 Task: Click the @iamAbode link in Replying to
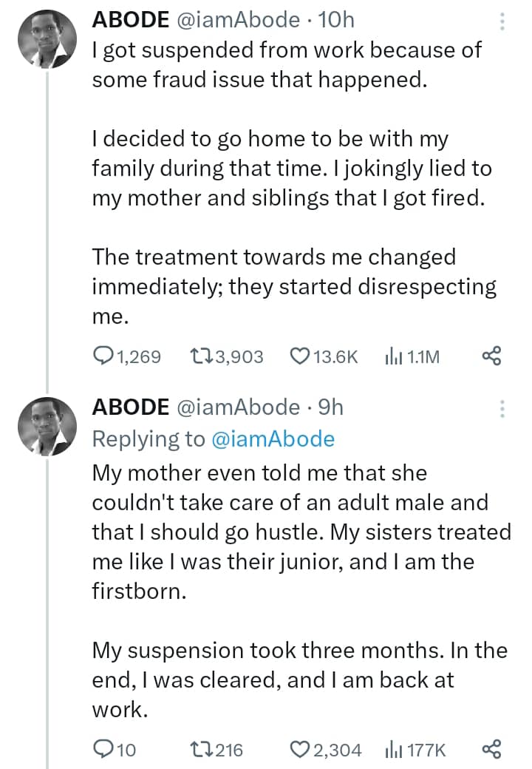[273, 439]
